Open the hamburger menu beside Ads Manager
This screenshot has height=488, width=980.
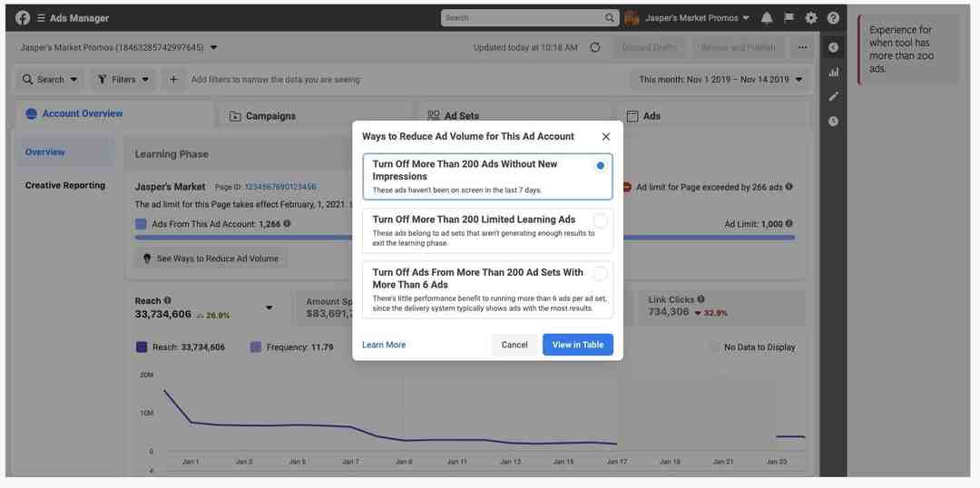(x=41, y=18)
